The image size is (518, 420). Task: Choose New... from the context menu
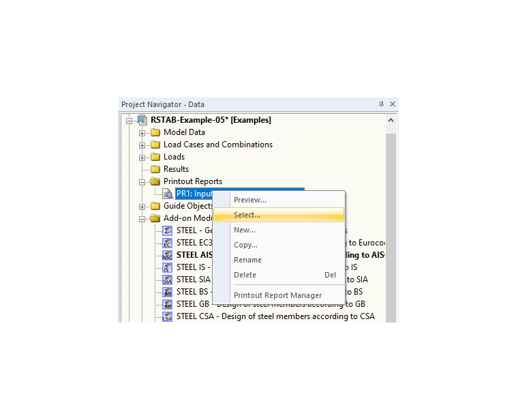(279, 230)
